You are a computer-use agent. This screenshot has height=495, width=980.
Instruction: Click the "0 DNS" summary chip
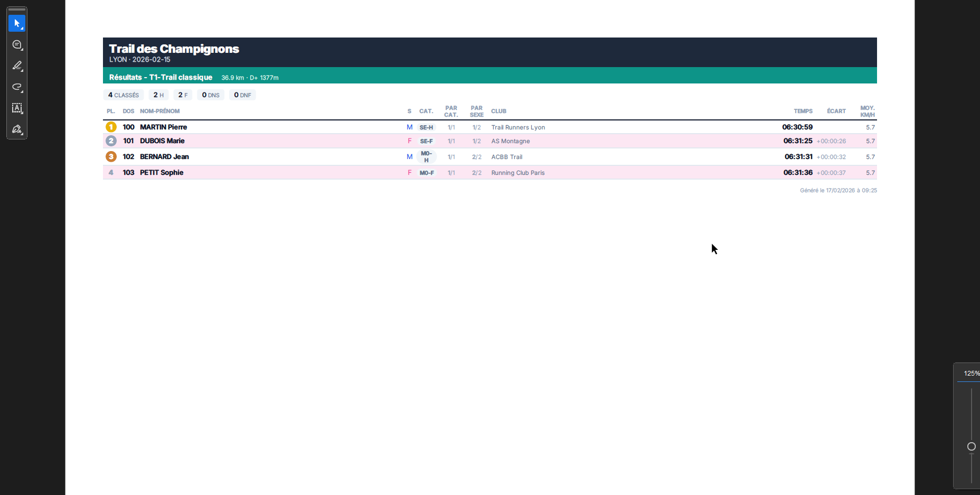pyautogui.click(x=211, y=95)
